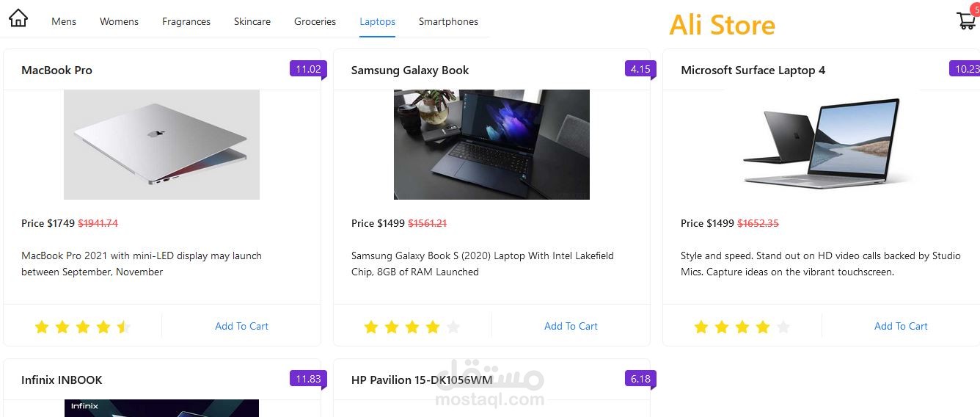
Task: Add Samsung Galaxy Book to cart
Action: pyautogui.click(x=571, y=326)
